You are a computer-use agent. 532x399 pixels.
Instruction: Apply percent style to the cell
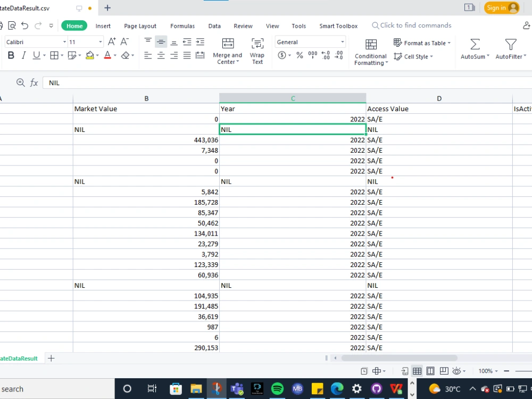pos(300,55)
